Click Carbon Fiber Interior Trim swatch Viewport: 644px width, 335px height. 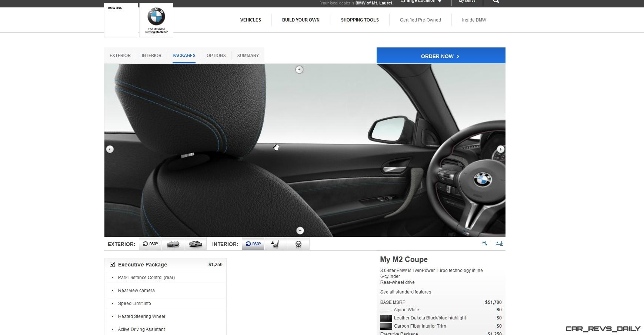coord(386,326)
